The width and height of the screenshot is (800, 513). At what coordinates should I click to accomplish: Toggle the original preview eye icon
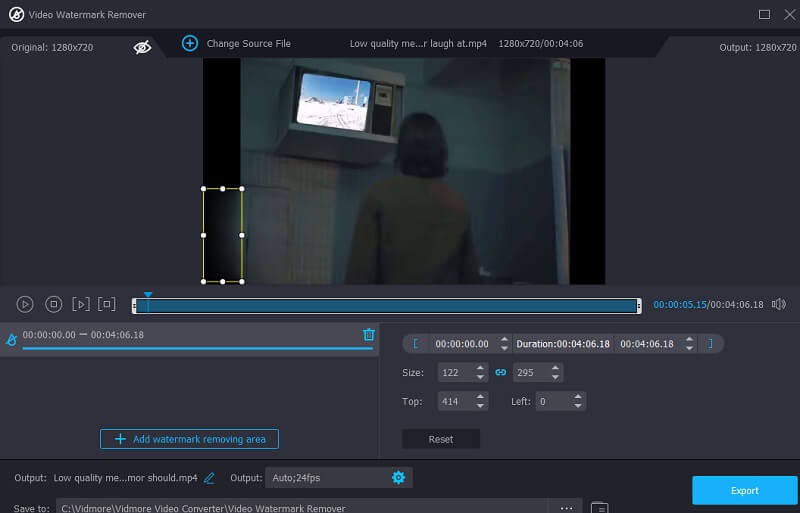[x=143, y=46]
